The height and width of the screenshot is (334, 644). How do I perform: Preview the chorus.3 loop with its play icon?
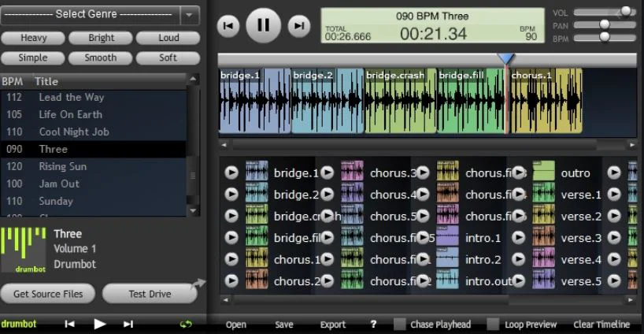327,173
